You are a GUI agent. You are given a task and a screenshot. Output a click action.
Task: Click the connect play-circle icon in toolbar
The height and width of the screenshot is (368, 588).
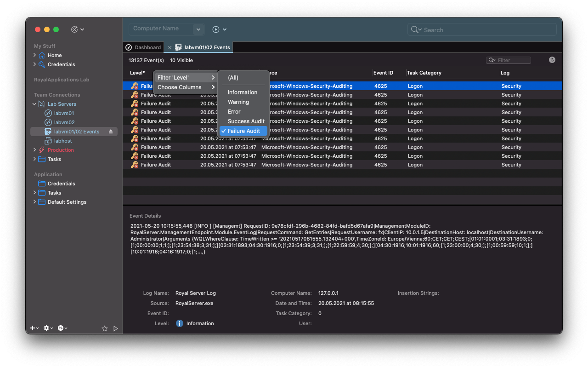(x=216, y=29)
